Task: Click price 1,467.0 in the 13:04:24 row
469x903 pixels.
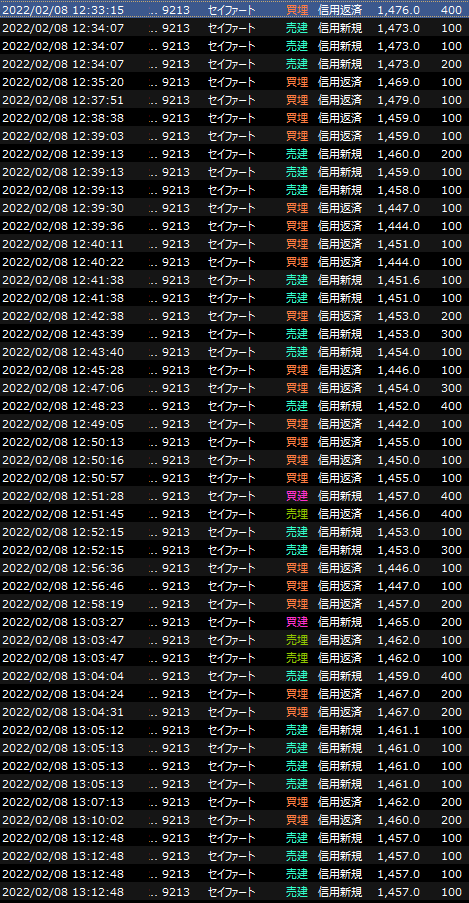Action: pos(399,694)
